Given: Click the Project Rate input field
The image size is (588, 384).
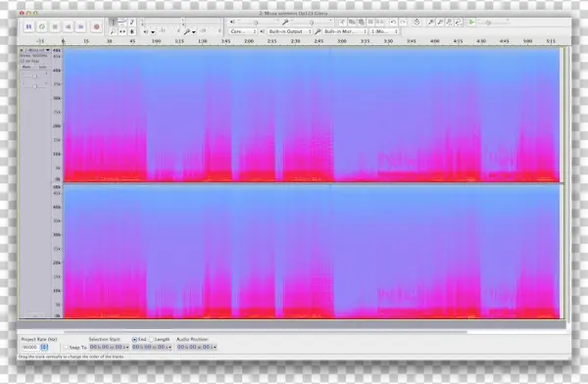Looking at the screenshot, I should (30, 347).
